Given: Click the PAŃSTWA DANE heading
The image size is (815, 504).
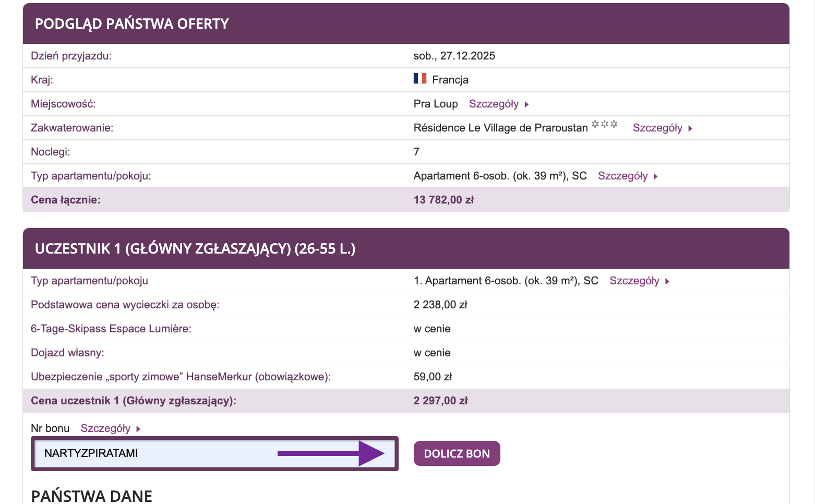Looking at the screenshot, I should click(x=92, y=496).
